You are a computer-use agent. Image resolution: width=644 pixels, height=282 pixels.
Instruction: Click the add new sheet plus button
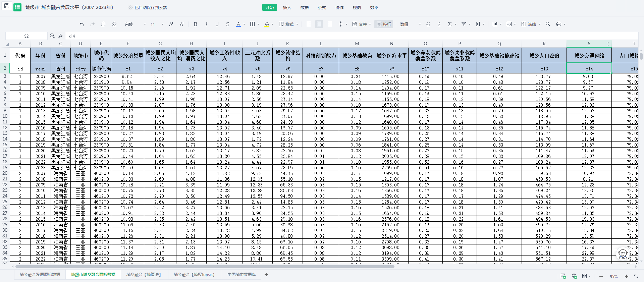click(x=266, y=275)
